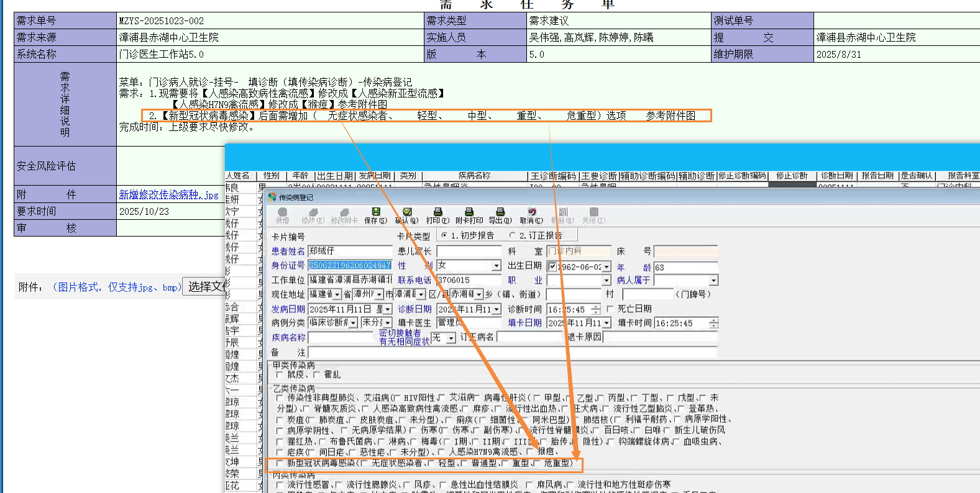Toggle the 出生日期 date checkbox
The height and width of the screenshot is (493, 980).
point(552,266)
